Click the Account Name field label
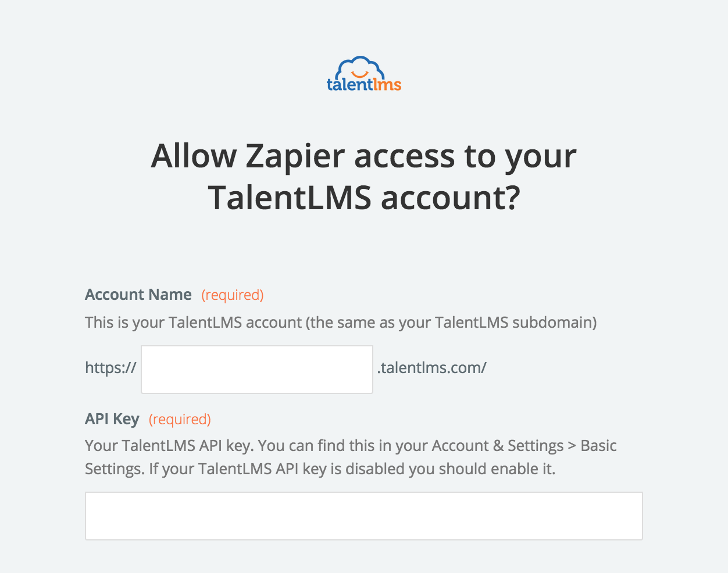The image size is (728, 573). point(138,295)
